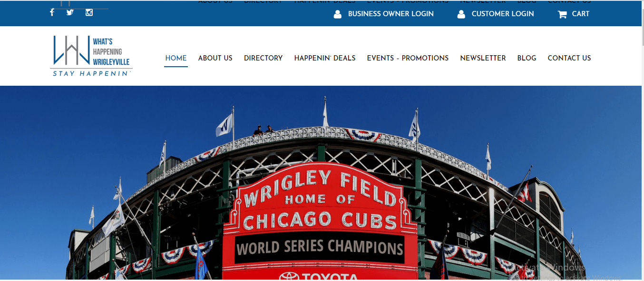Click the What's Happening Wrigleyville logo
Screen dimensions: 644x281
(x=91, y=56)
